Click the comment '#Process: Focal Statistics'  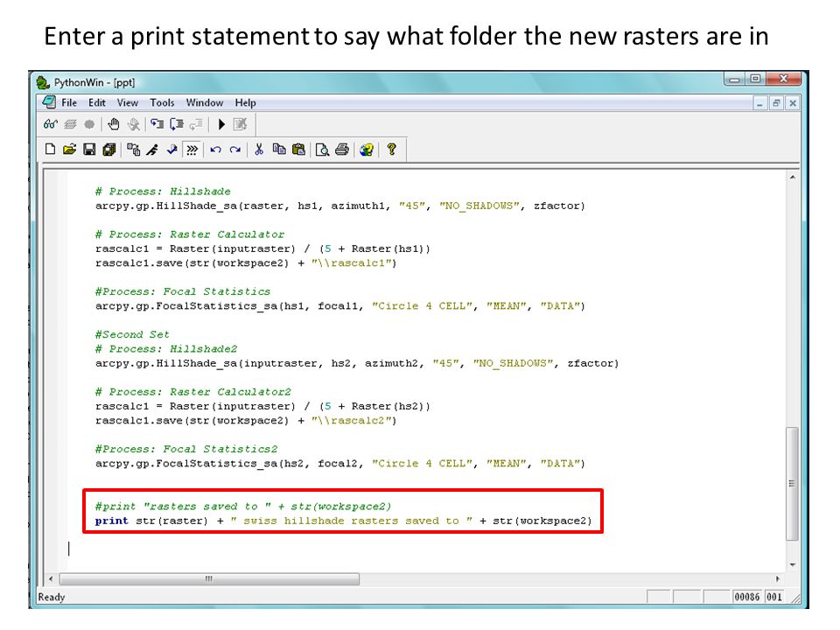(x=183, y=291)
